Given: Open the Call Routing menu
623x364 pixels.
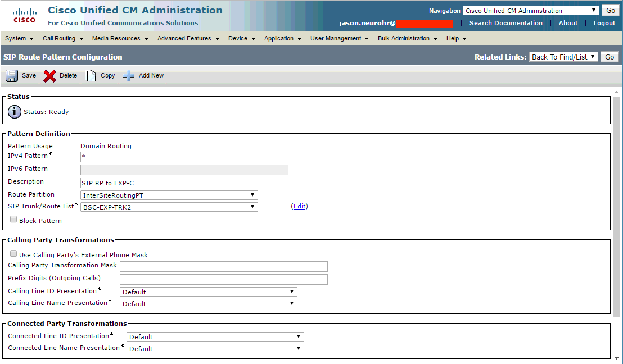Looking at the screenshot, I should coord(63,39).
